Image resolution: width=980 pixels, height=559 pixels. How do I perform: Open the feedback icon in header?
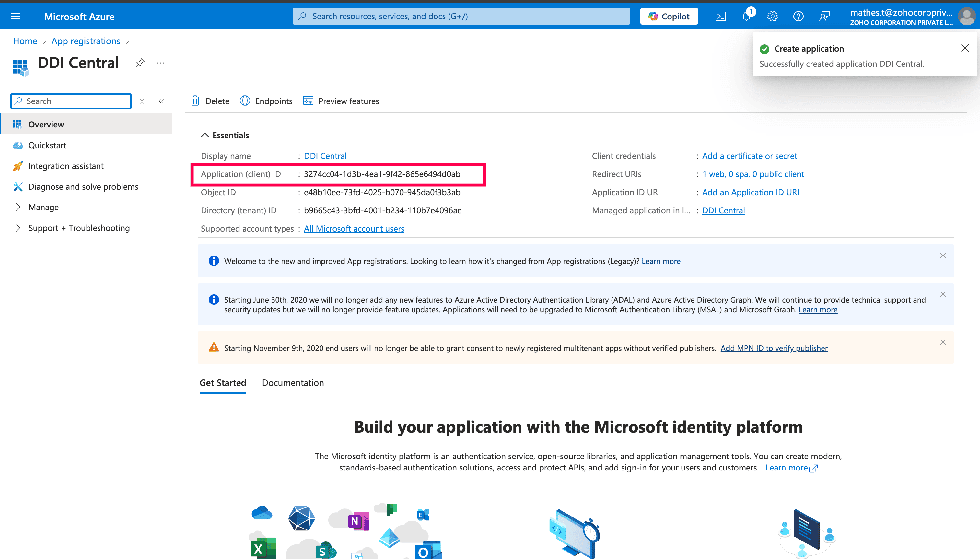824,16
